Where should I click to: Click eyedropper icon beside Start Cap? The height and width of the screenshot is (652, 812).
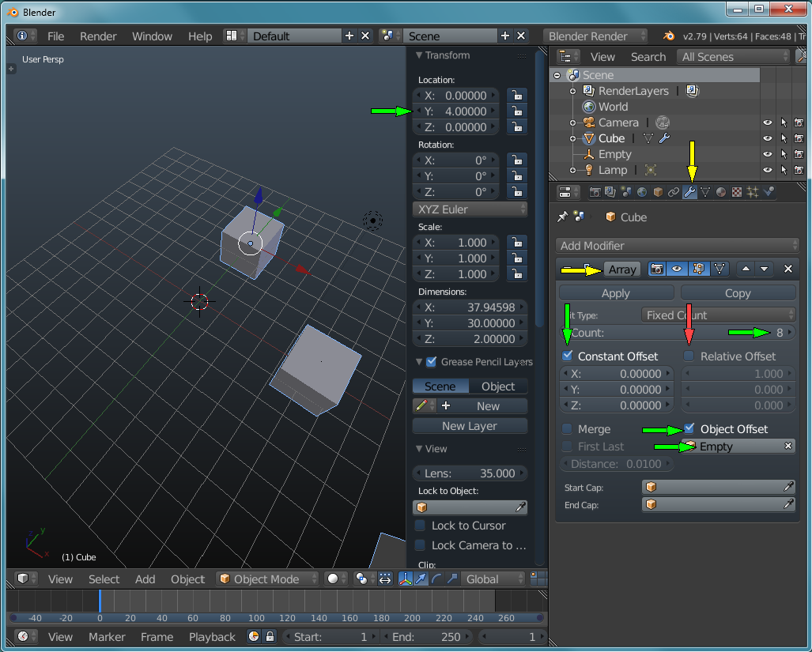(x=788, y=487)
